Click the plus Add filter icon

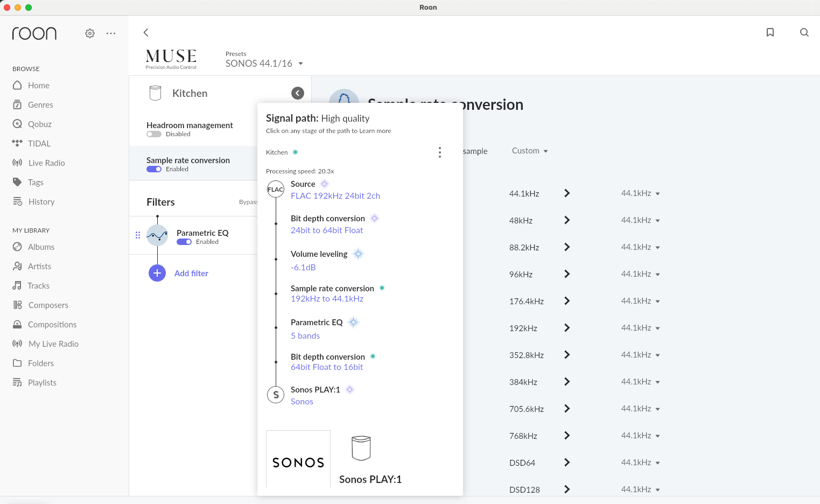tap(157, 273)
